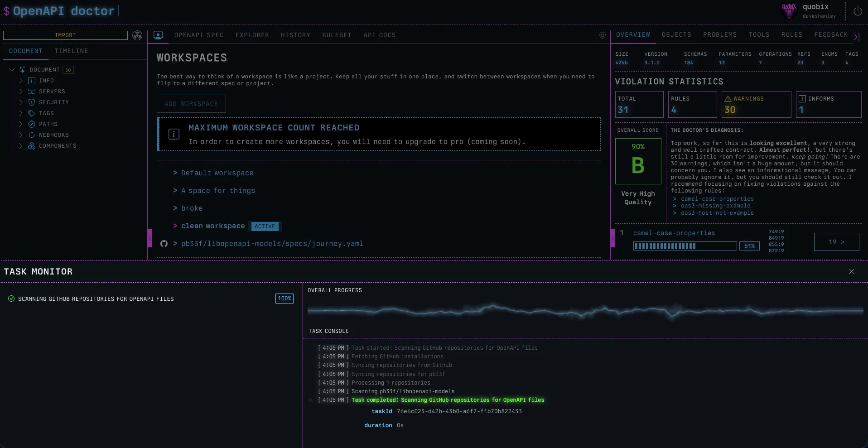
Task: Toggle the right purple panel divider handle
Action: tap(612, 238)
